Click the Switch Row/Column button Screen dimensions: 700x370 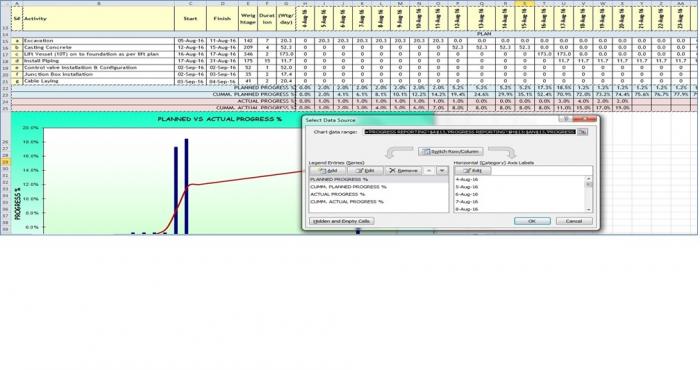450,152
